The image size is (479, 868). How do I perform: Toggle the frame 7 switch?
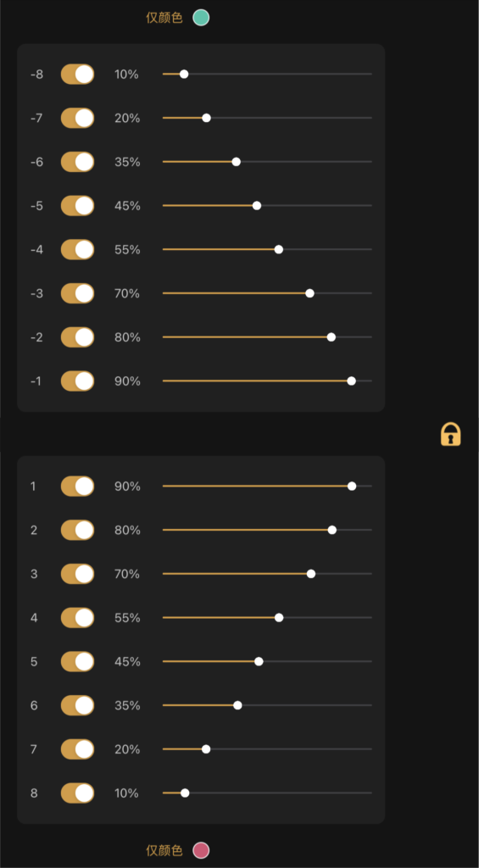pos(77,749)
